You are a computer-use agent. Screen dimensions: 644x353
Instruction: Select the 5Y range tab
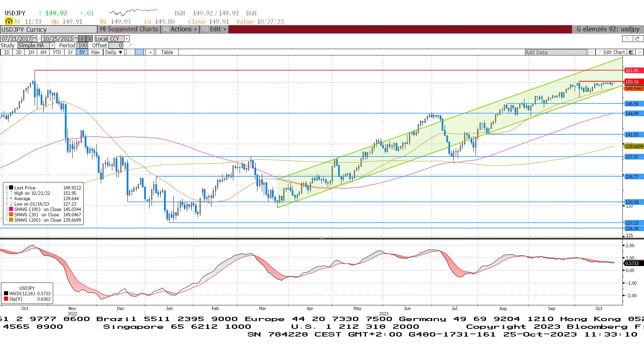pyautogui.click(x=82, y=52)
